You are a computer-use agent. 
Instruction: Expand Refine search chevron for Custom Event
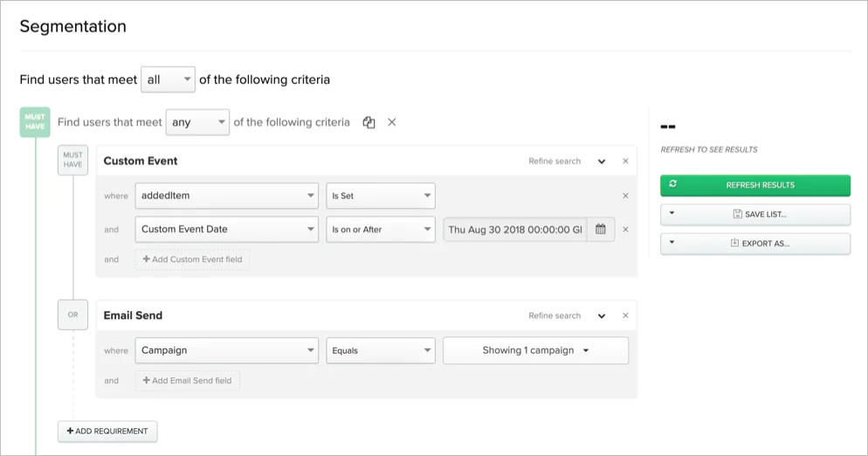pos(602,162)
